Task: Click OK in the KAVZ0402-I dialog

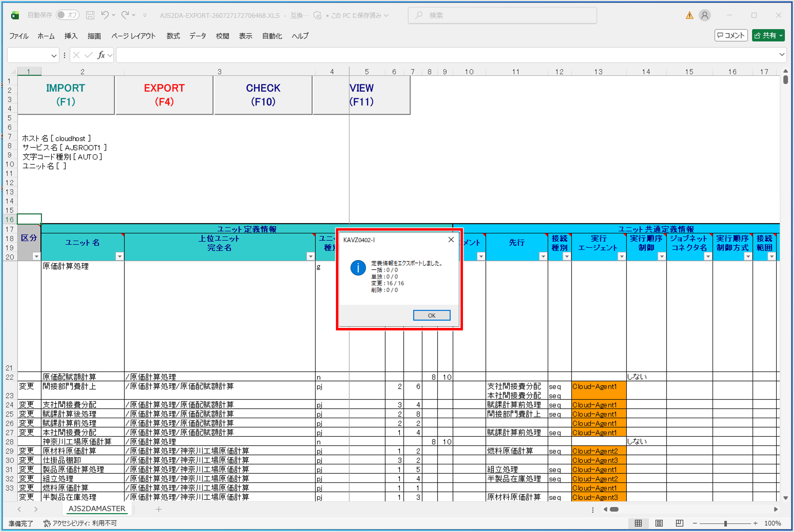Action: [x=431, y=315]
